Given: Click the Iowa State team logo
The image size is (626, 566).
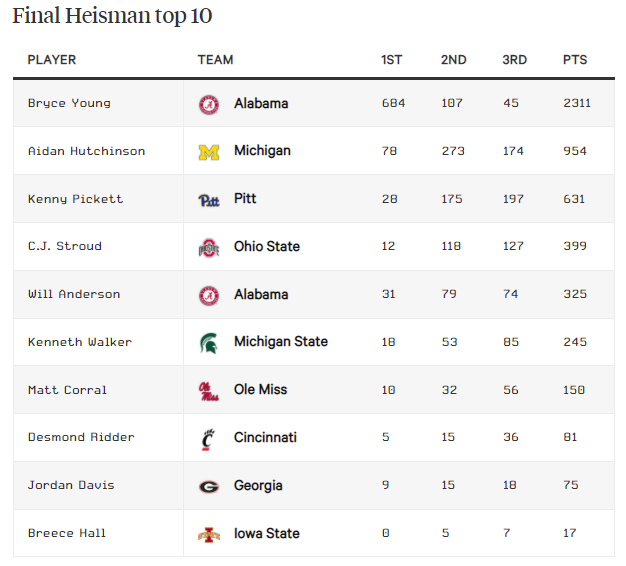Looking at the screenshot, I should click(x=208, y=534).
